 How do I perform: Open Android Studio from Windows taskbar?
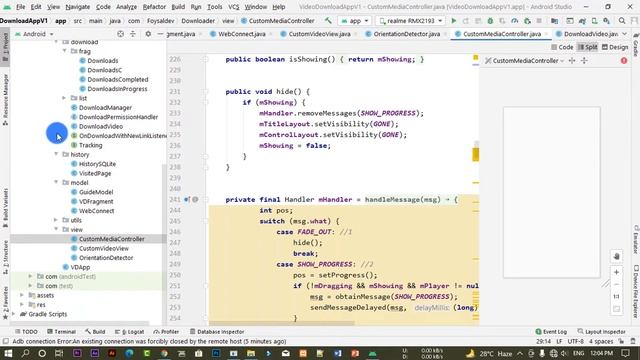tap(372, 353)
